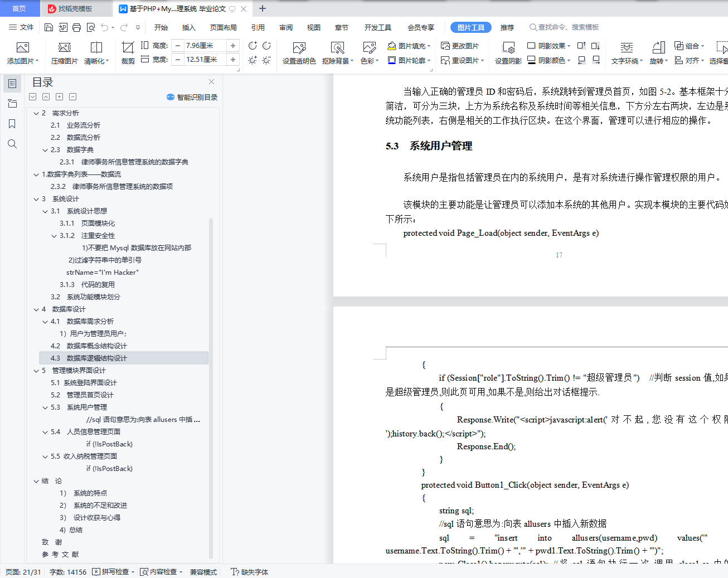The image size is (728, 578).
Task: Collapse the 3 系统设计 outline node
Action: tap(36, 199)
